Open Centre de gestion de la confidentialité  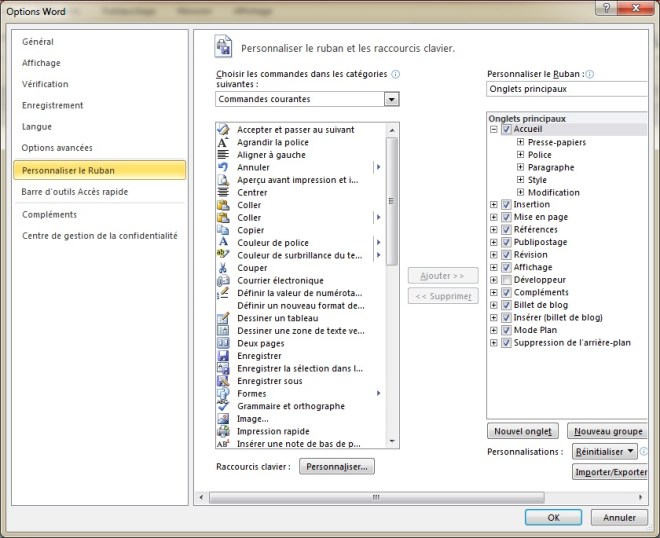click(100, 236)
